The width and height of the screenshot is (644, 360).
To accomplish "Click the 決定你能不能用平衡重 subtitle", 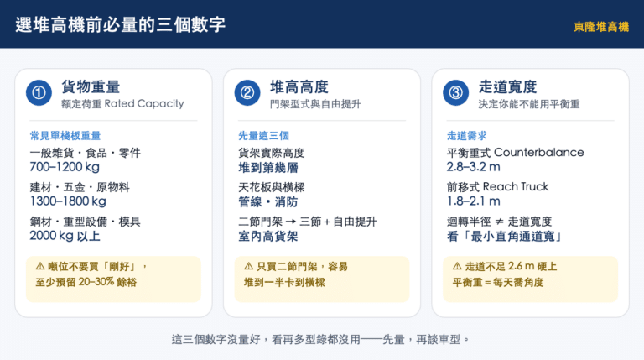I will (528, 104).
